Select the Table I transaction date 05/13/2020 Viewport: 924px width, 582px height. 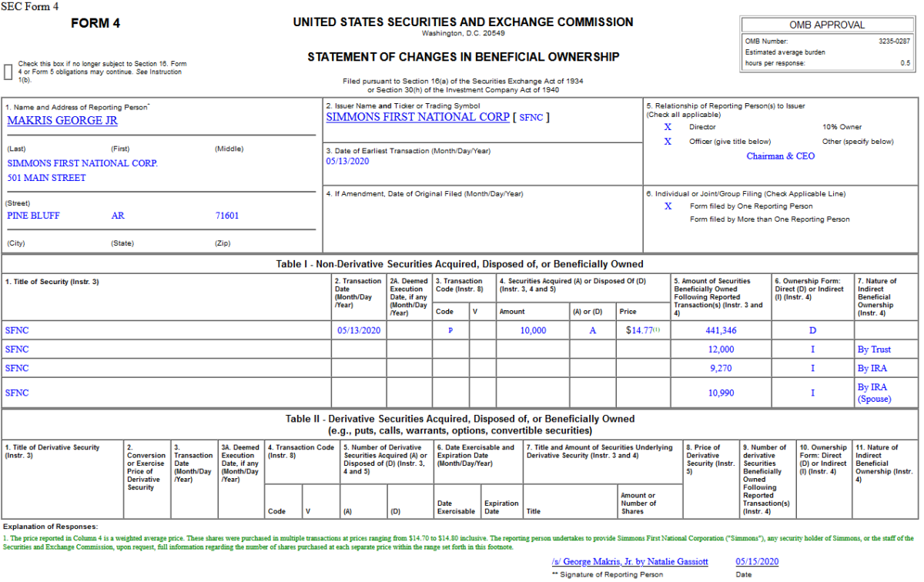pyautogui.click(x=359, y=330)
